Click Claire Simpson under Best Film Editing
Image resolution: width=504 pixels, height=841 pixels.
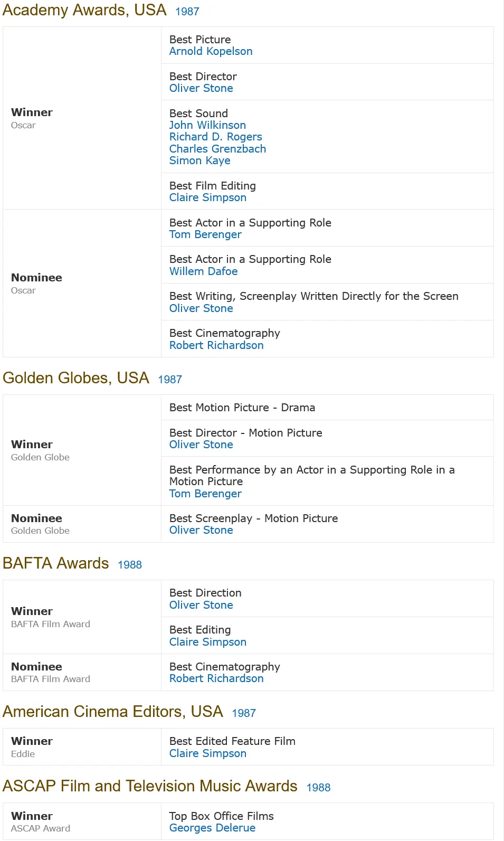[x=207, y=197]
